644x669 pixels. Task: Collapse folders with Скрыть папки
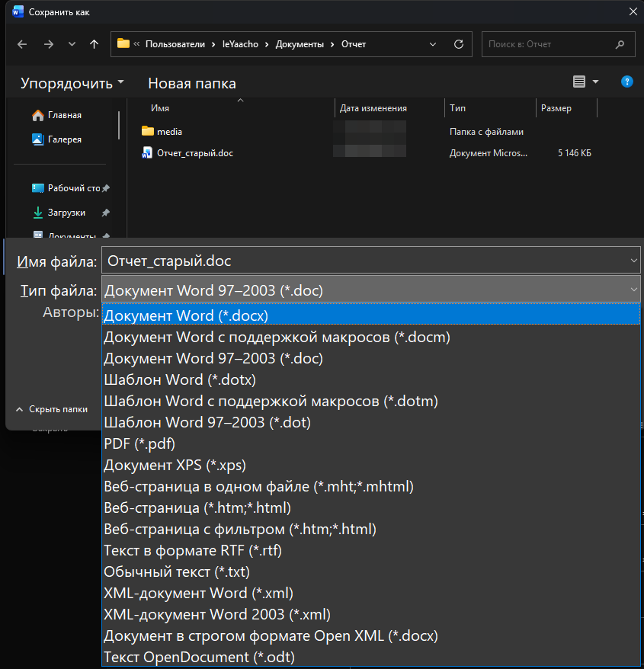(52, 409)
